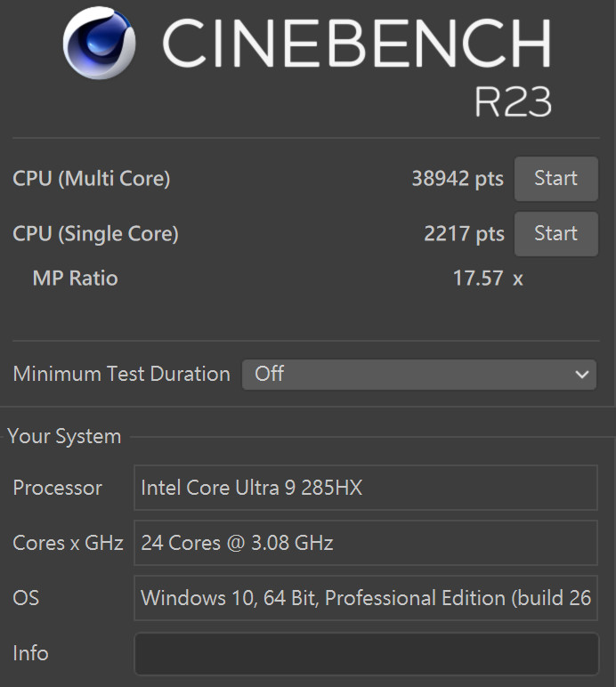Click the Your System section header

click(x=64, y=436)
